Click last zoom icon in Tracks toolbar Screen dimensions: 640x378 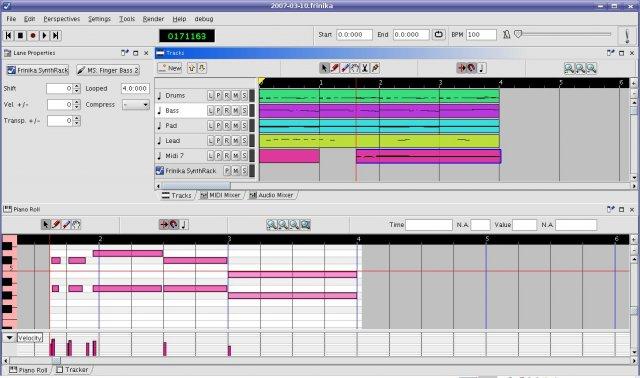pos(591,68)
